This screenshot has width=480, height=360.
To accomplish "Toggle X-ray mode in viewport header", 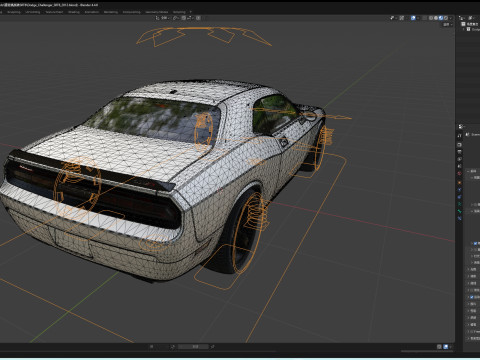I will coord(424,18).
